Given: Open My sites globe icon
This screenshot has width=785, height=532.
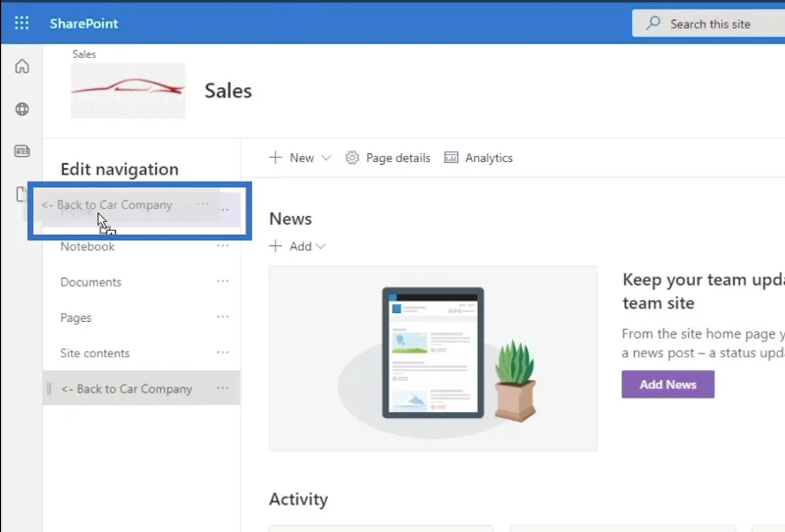Looking at the screenshot, I should point(22,109).
